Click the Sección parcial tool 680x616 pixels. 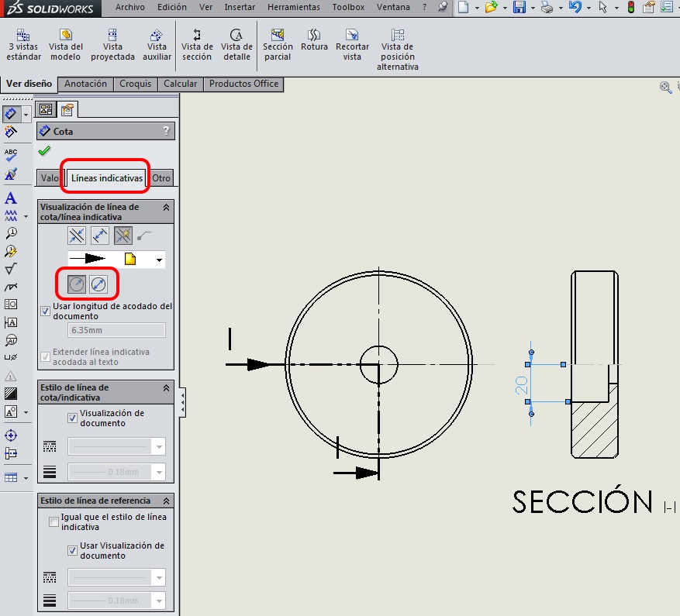tap(278, 45)
